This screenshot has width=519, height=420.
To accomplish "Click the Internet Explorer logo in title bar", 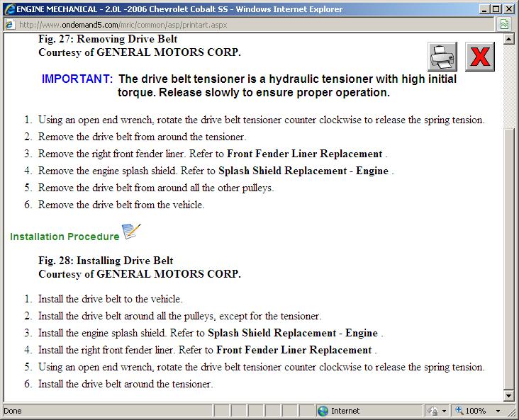I will point(10,9).
